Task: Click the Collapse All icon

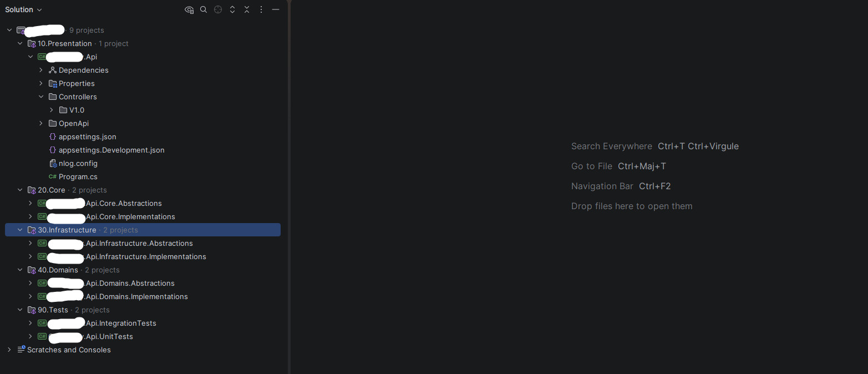Action: coord(247,9)
